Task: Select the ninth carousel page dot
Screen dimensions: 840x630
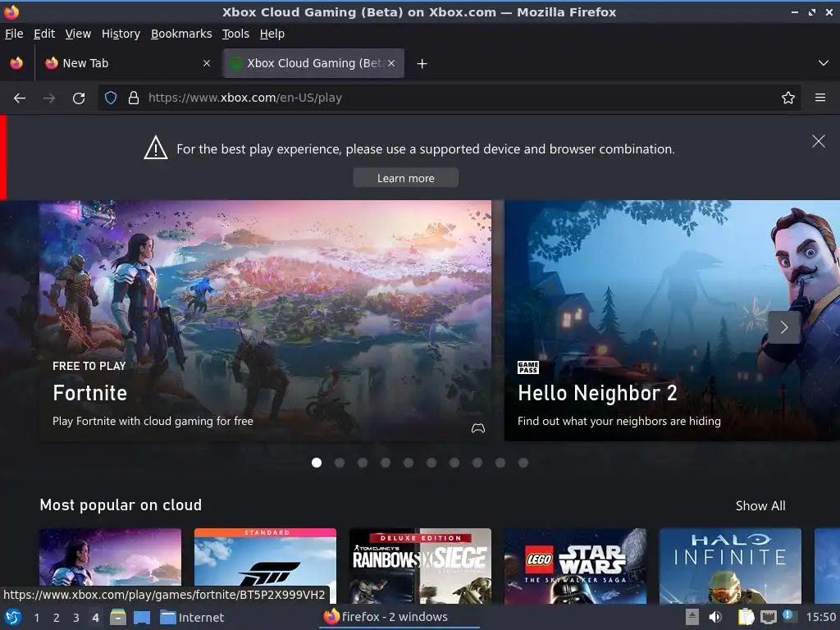Action: pos(500,463)
